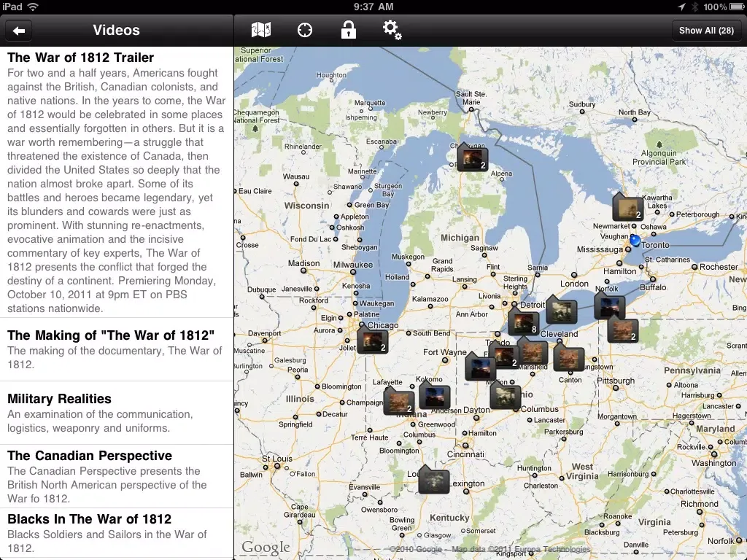The image size is (747, 560).
Task: Select the Military Realities video
Action: pos(117,413)
